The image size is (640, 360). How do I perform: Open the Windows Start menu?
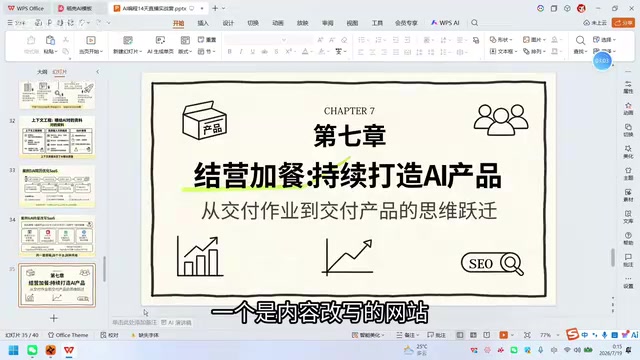(13, 350)
